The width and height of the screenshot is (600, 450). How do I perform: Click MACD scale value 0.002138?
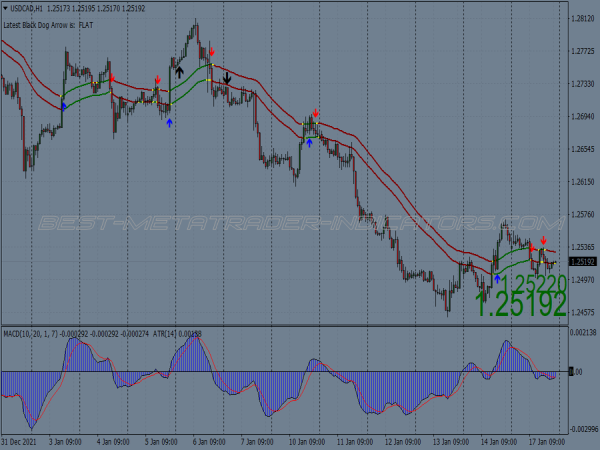(x=583, y=332)
